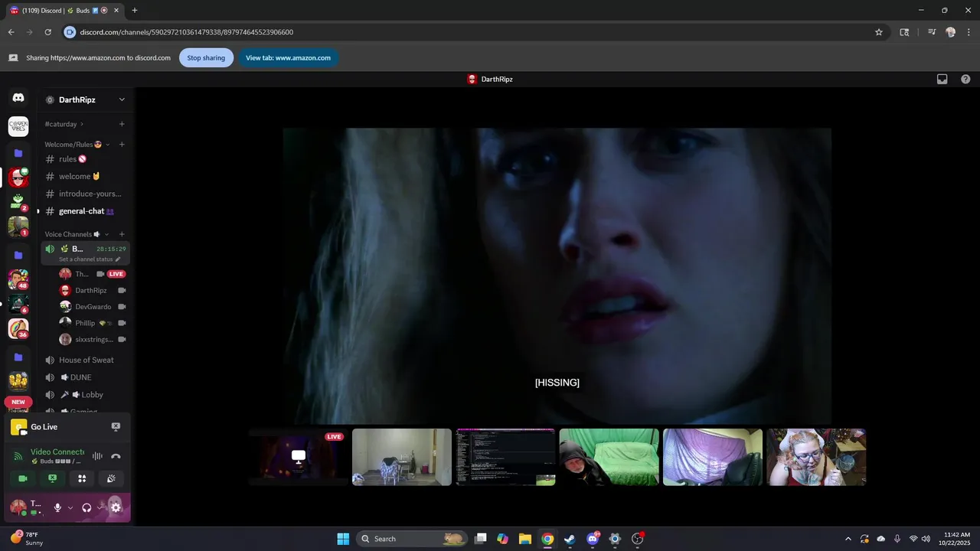Image resolution: width=980 pixels, height=551 pixels.
Task: Click the noise suppression waveform icon
Action: 97,456
